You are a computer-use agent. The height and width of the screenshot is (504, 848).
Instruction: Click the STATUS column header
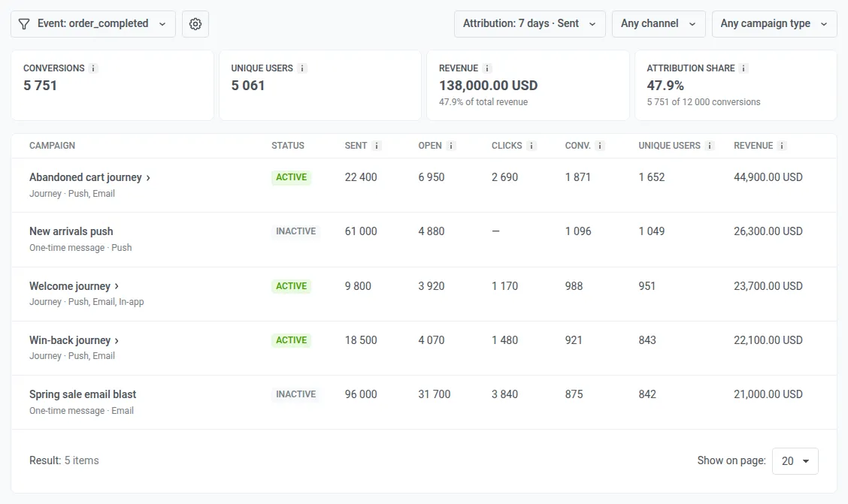click(x=288, y=145)
